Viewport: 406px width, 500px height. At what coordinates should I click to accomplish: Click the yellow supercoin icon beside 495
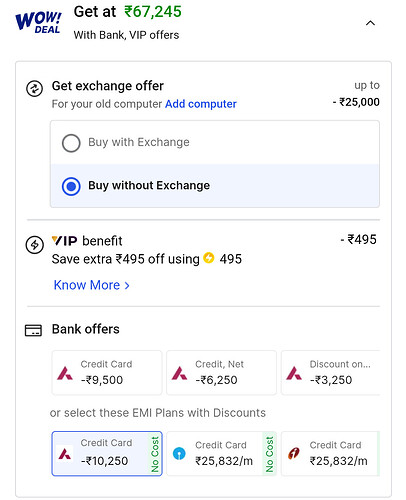pyautogui.click(x=209, y=258)
